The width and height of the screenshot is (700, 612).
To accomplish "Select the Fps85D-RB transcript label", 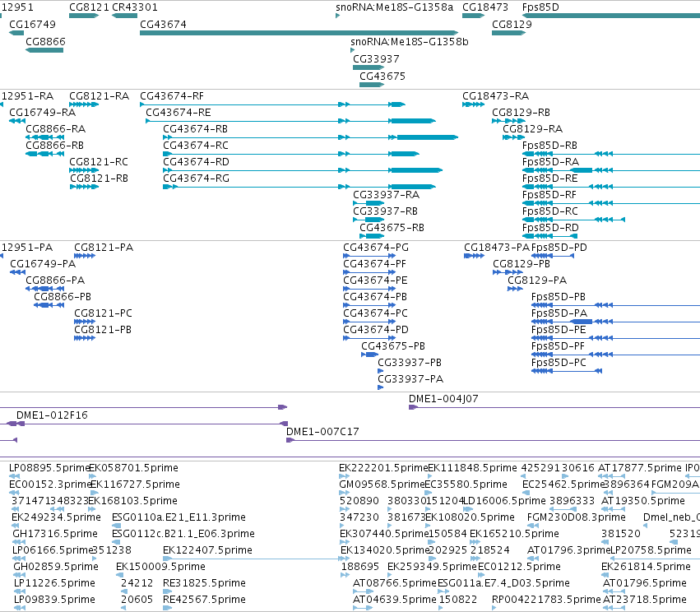I will click(549, 146).
